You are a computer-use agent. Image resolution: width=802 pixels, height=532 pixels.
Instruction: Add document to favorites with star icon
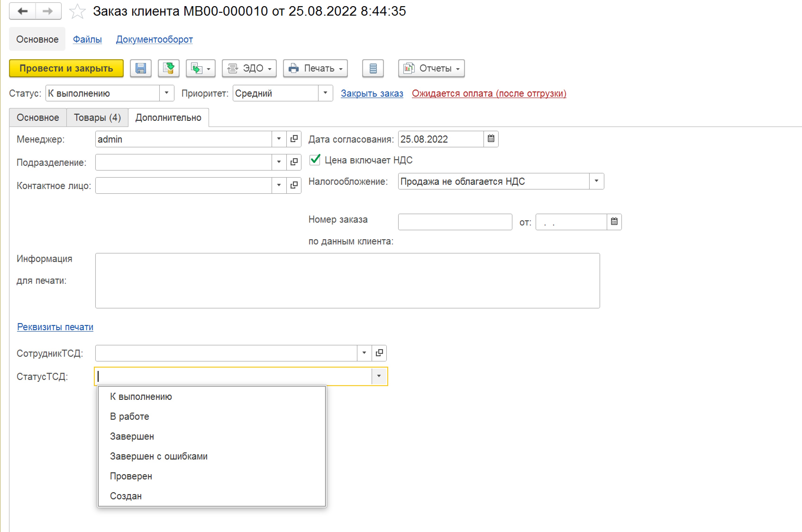point(77,12)
